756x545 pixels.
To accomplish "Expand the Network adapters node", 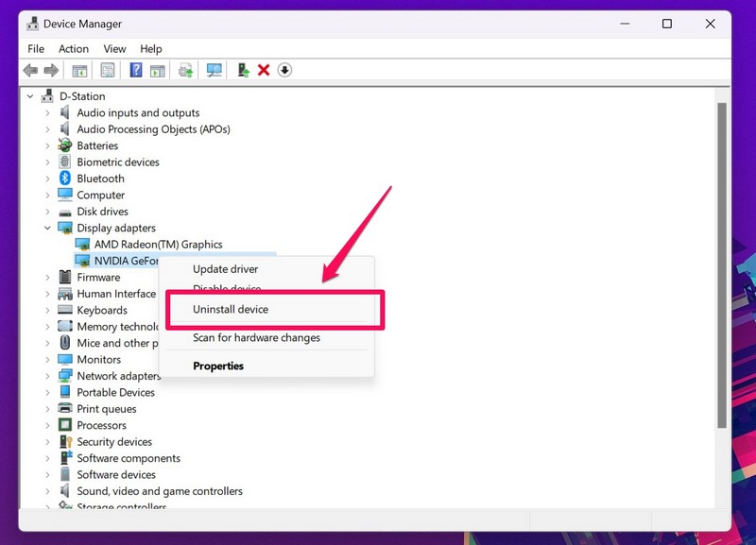I will [x=48, y=376].
